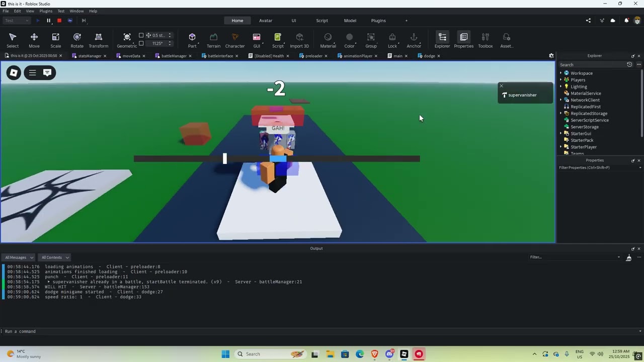
Task: Choose the Select tool
Action: [13, 40]
